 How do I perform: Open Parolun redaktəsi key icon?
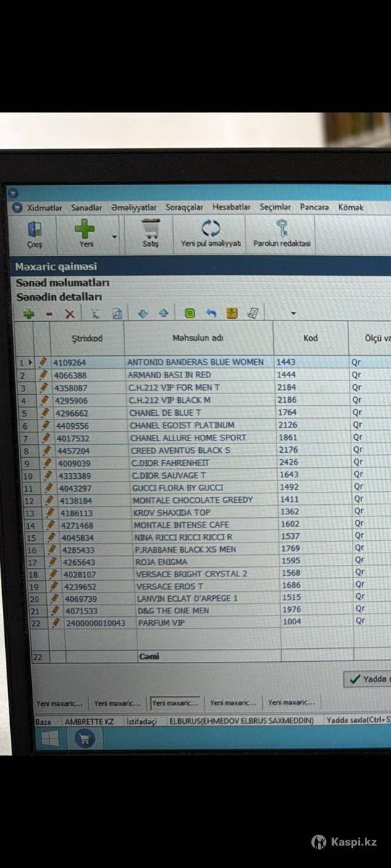282,234
